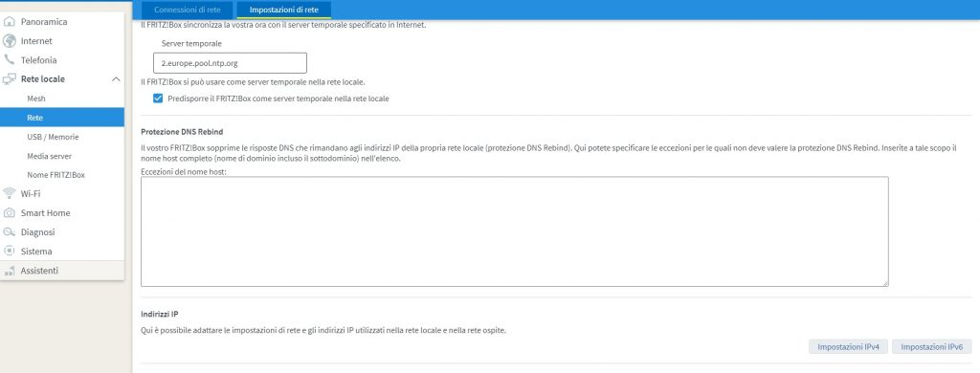Click the Server temporale input field
Screen dimensions: 980x373
tap(230, 63)
